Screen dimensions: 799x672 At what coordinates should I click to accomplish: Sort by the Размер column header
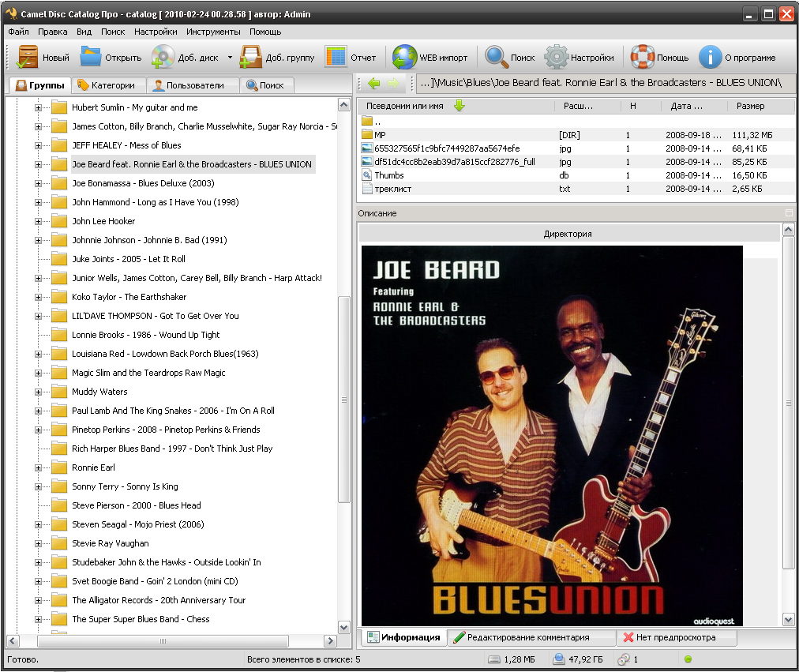(x=760, y=106)
